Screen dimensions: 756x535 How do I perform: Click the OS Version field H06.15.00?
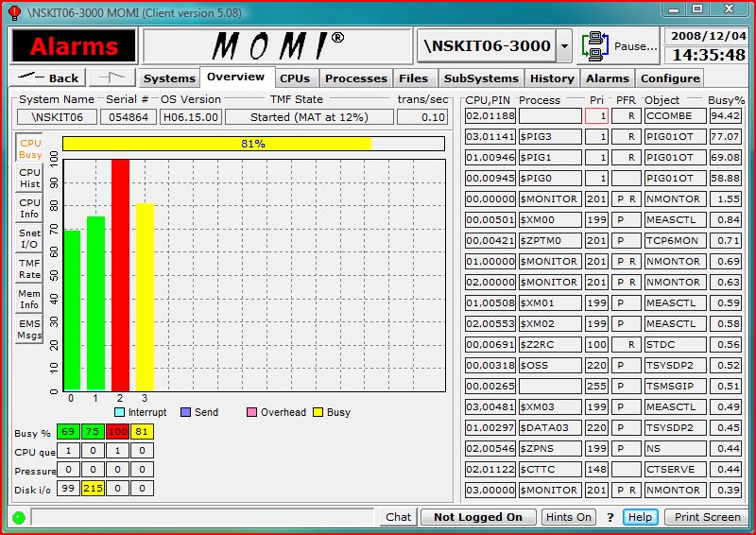pyautogui.click(x=191, y=117)
